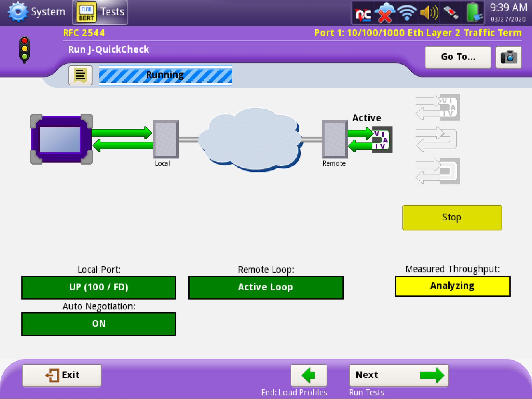Screen dimensions: 532x399
Task: Go back with the green left arrow
Action: point(309,375)
